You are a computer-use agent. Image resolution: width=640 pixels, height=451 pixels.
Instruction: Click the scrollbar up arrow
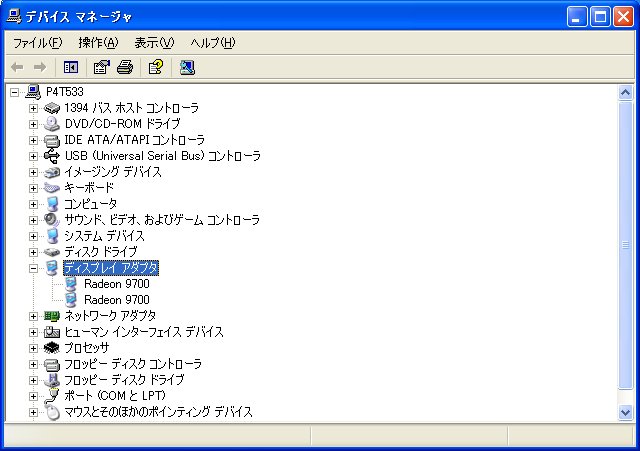pos(625,93)
